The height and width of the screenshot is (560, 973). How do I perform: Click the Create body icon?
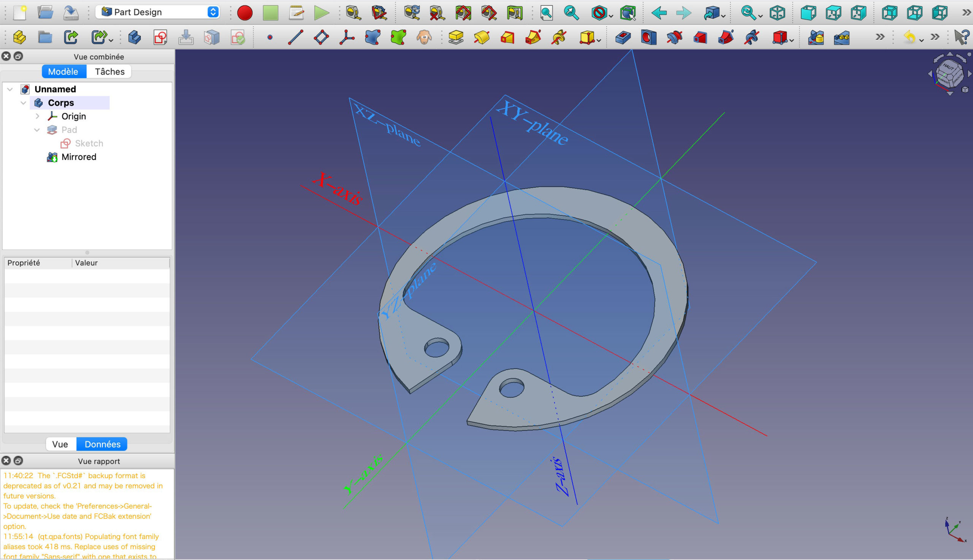[134, 37]
